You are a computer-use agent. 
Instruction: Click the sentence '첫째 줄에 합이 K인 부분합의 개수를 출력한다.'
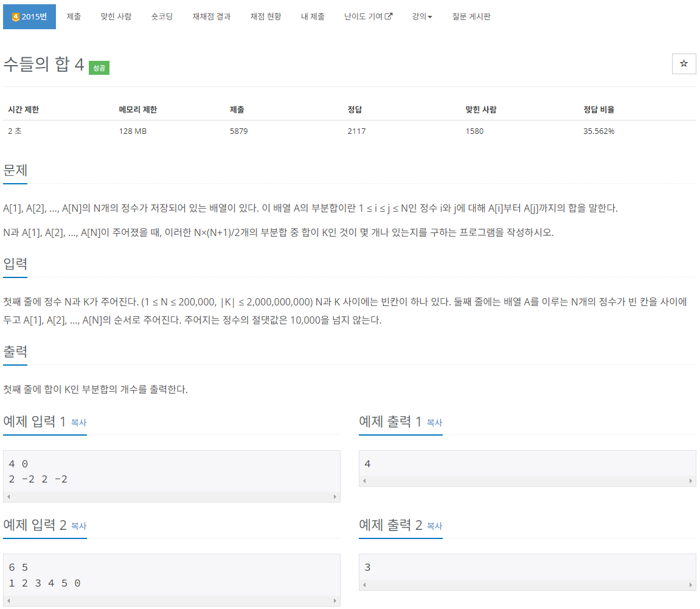95,389
